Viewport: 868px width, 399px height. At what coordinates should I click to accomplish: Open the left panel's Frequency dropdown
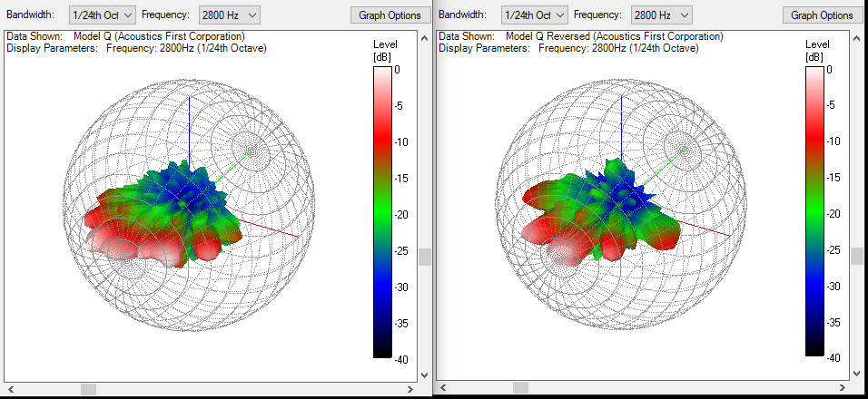(x=229, y=15)
